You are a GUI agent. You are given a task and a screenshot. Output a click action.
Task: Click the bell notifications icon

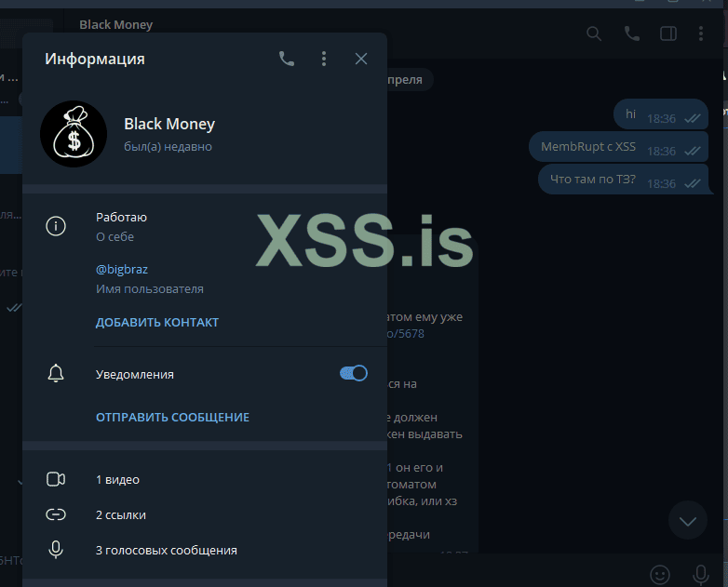56,374
